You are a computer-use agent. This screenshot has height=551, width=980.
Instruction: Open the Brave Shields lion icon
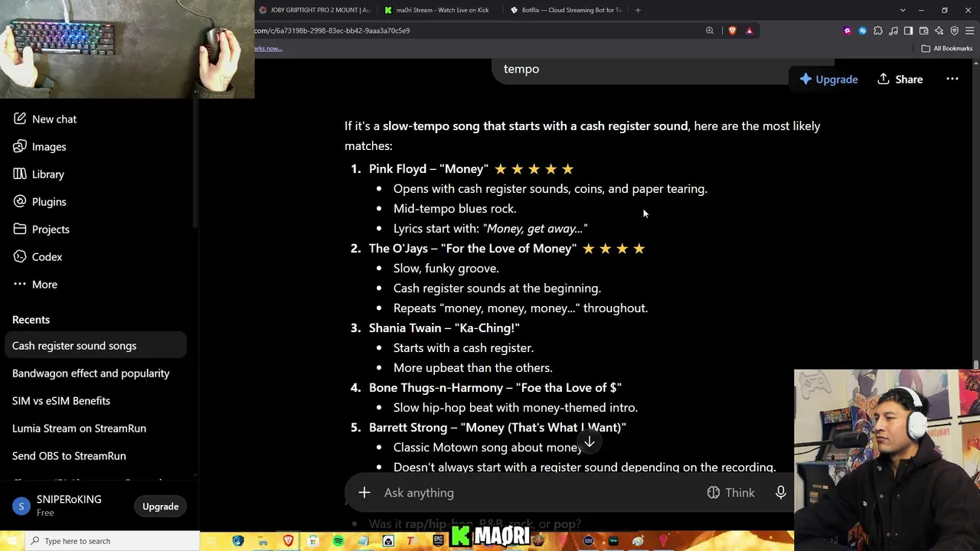[733, 31]
